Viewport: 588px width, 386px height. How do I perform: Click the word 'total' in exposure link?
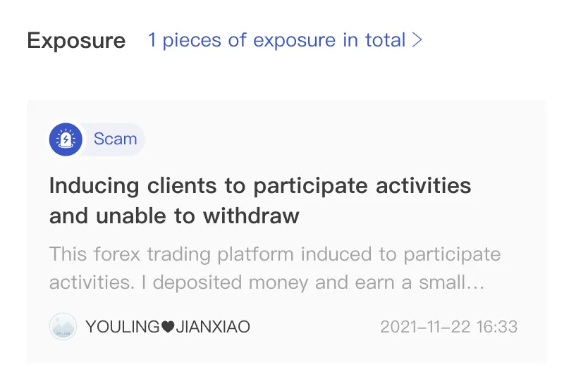[385, 39]
